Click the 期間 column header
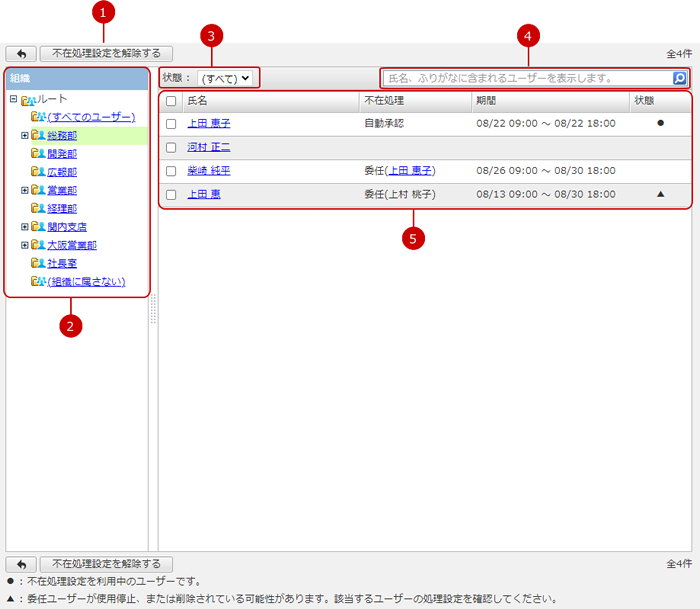 [550, 101]
